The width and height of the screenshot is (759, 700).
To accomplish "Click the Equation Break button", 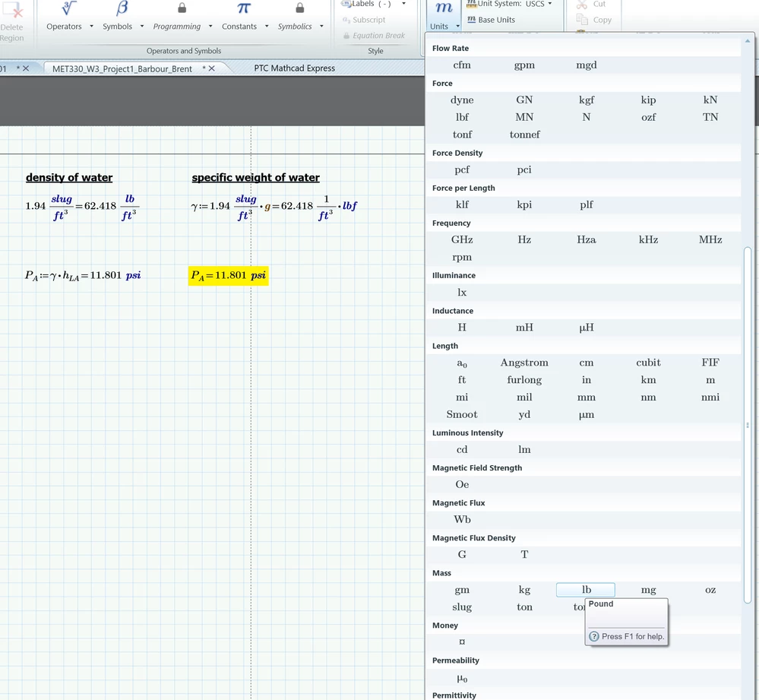I will [x=374, y=35].
